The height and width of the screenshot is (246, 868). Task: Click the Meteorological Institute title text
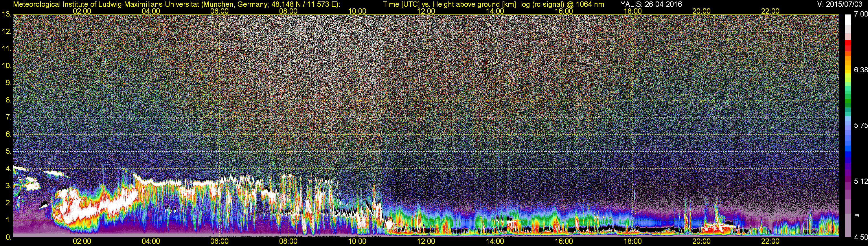(x=176, y=4)
